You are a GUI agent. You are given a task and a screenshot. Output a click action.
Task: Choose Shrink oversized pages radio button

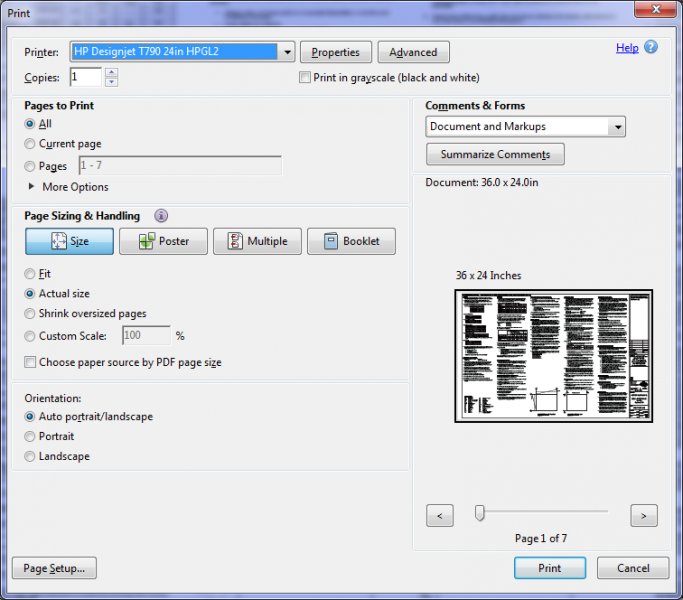30,314
